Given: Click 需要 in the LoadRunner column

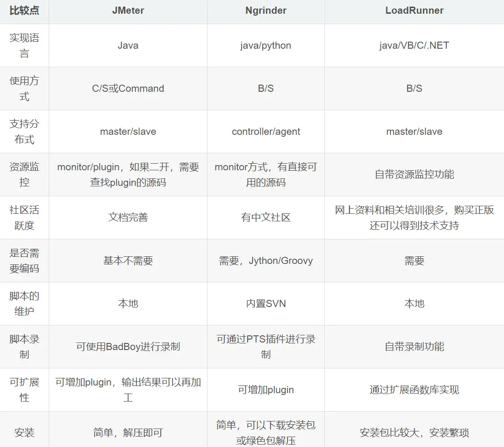Looking at the screenshot, I should [x=414, y=261].
